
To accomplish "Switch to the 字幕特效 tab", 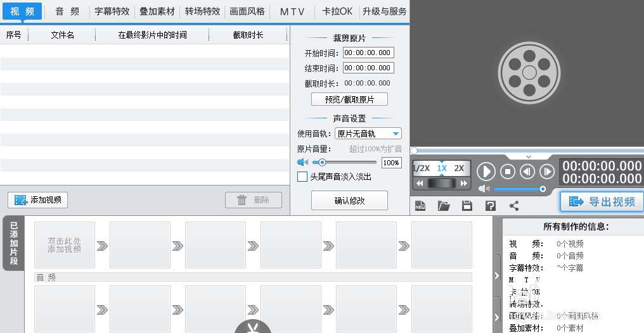I will point(112,11).
